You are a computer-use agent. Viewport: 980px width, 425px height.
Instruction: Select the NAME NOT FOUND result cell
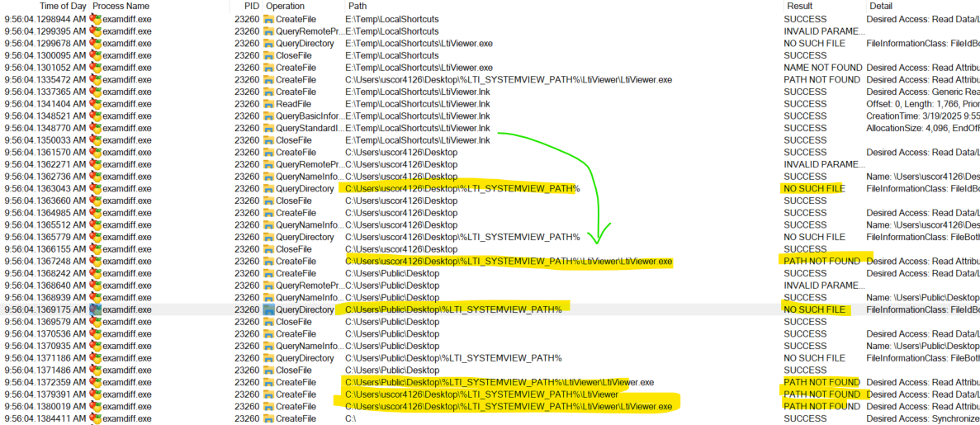(x=822, y=68)
